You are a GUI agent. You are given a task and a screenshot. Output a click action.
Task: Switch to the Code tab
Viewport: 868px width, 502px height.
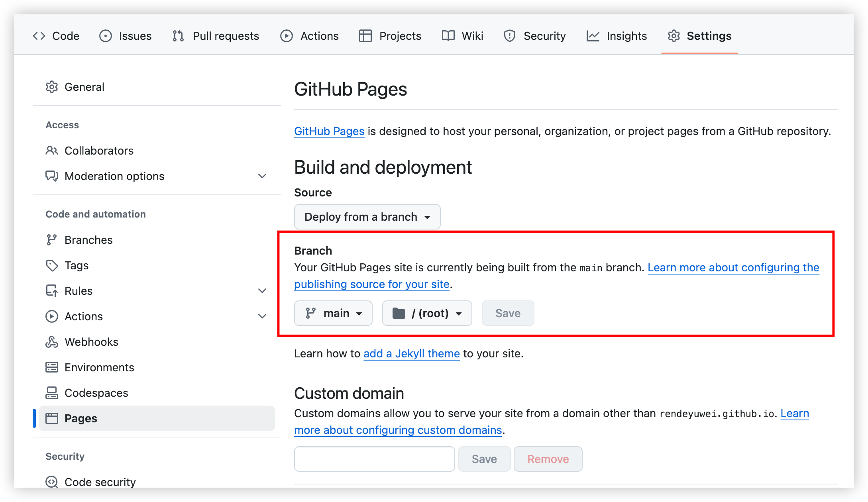[56, 36]
